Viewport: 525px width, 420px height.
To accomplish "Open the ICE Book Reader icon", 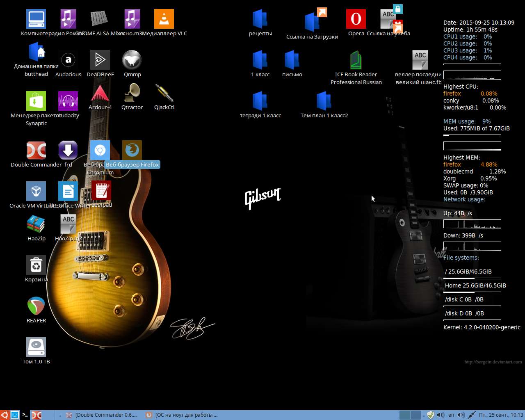I will pyautogui.click(x=356, y=60).
